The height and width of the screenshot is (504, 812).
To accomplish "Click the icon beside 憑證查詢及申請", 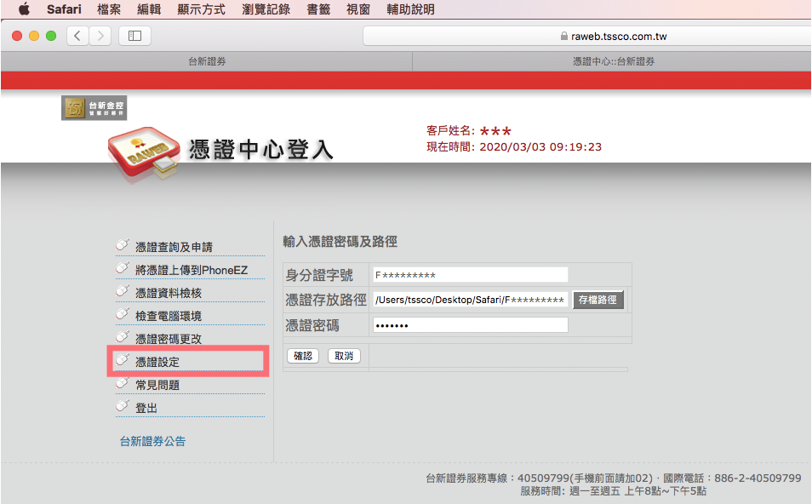I will tap(123, 244).
